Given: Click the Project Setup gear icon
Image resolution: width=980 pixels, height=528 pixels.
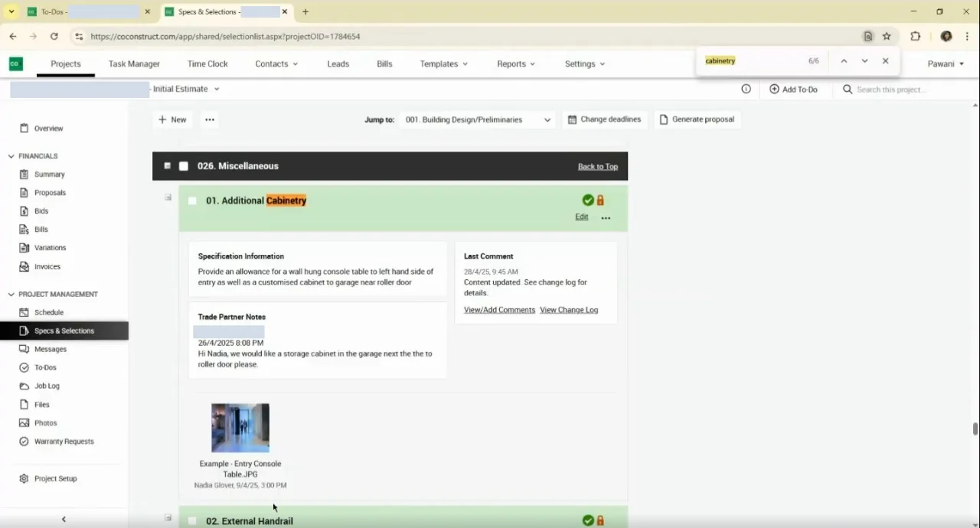Looking at the screenshot, I should [24, 478].
